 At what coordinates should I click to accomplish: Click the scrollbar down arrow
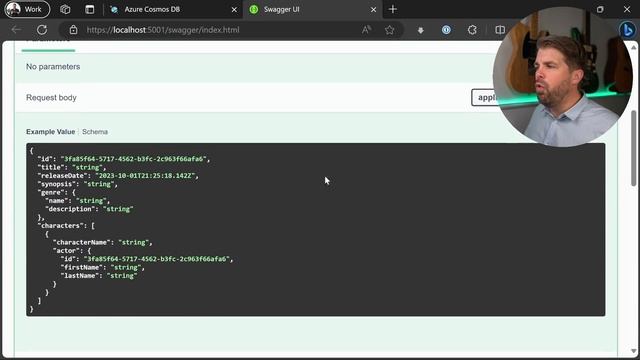click(633, 351)
